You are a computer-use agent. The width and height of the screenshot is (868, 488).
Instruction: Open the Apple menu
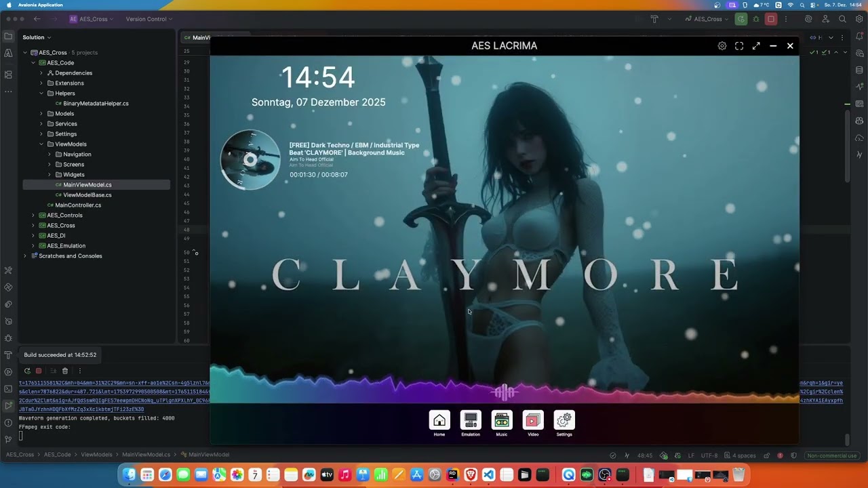point(9,5)
